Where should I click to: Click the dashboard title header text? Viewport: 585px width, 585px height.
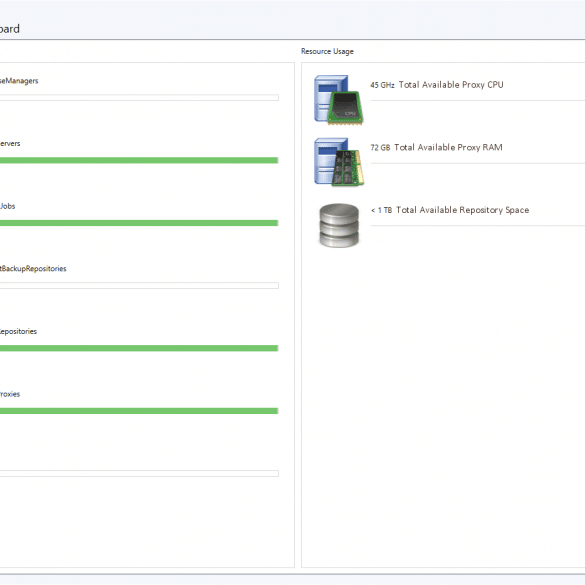(x=10, y=29)
